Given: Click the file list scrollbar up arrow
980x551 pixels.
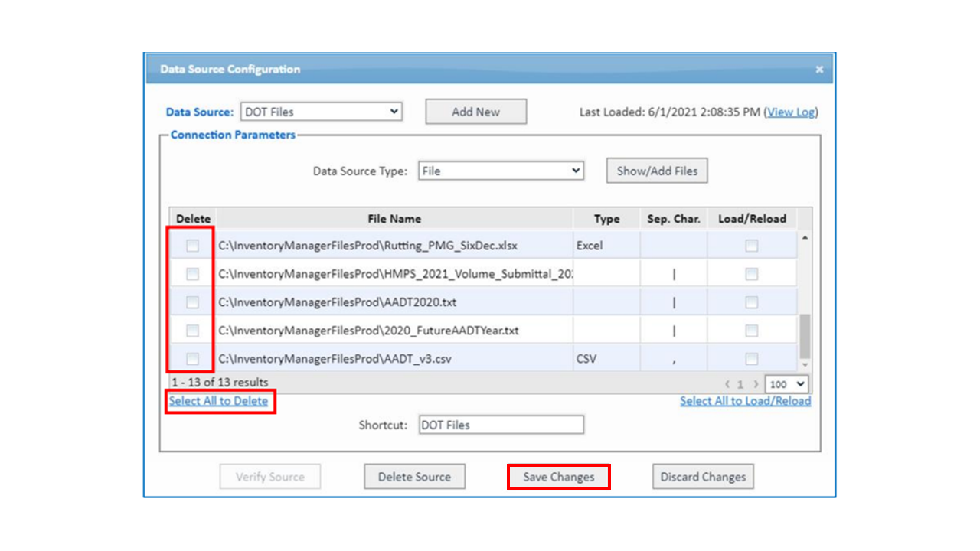Looking at the screenshot, I should (x=805, y=237).
